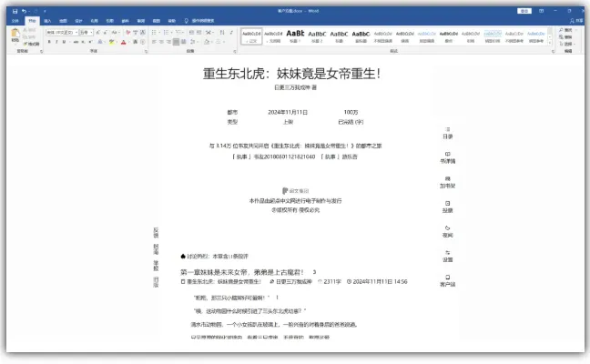This screenshot has width=590, height=364.
Task: Apply character shading to text
Action: 136,42
